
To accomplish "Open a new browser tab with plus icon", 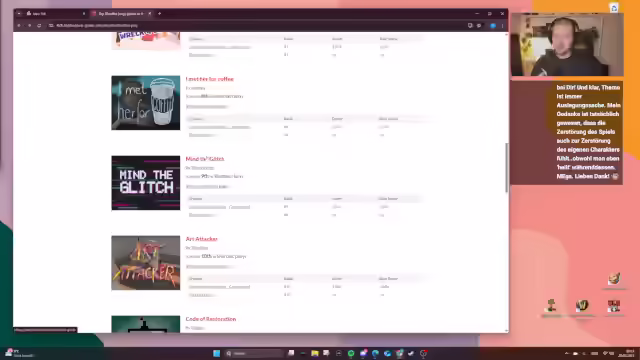I will (x=160, y=13).
